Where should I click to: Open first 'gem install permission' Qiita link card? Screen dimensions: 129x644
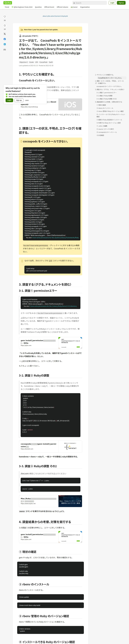[51, 343]
